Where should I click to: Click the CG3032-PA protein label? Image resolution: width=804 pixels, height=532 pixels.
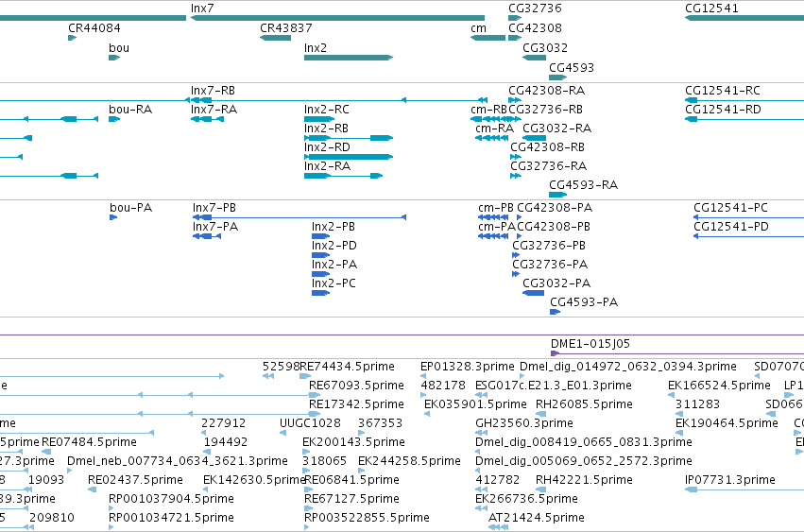click(x=556, y=283)
